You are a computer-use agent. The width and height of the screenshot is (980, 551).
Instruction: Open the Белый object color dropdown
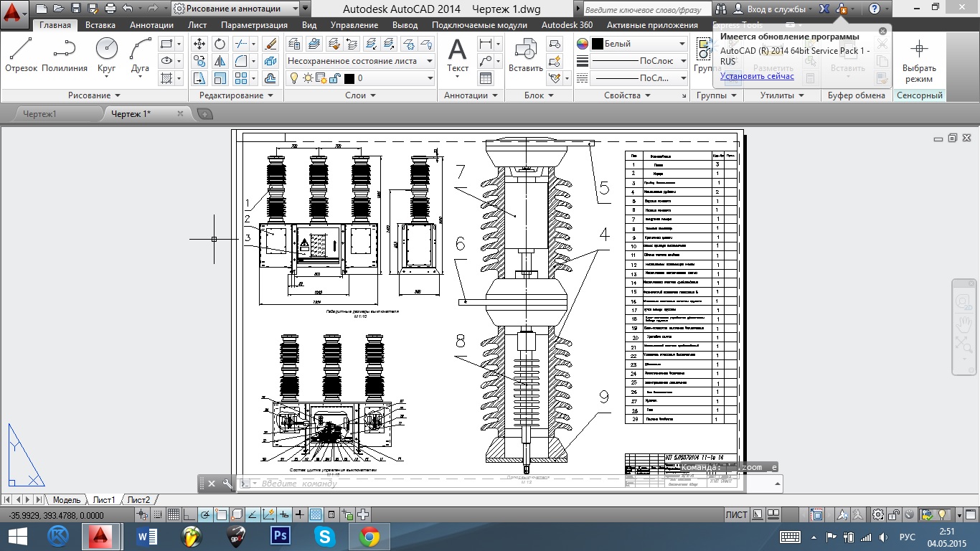[639, 44]
